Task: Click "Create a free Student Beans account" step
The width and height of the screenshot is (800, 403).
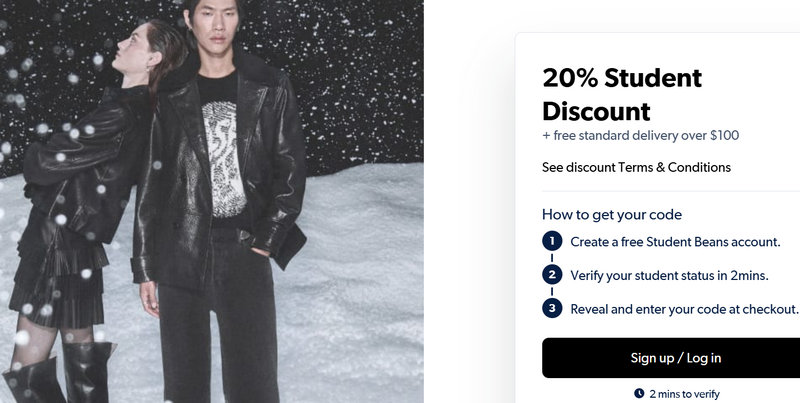Action: tap(675, 241)
